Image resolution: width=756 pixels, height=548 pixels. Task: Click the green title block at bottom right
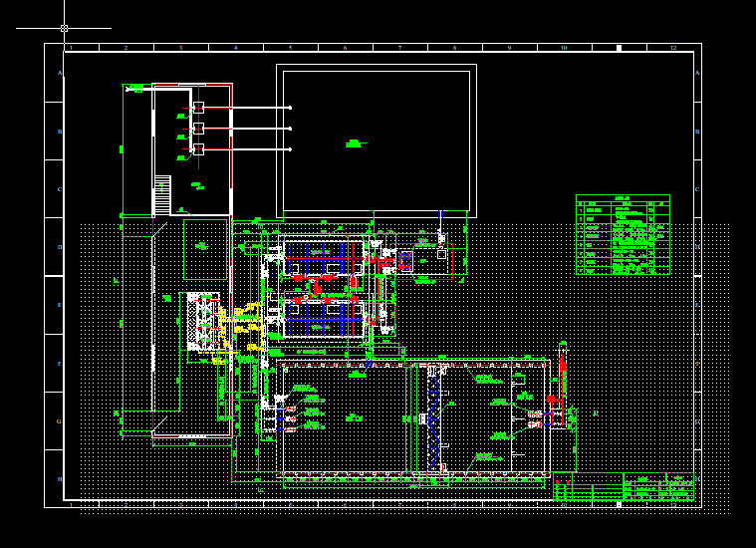coord(624,487)
